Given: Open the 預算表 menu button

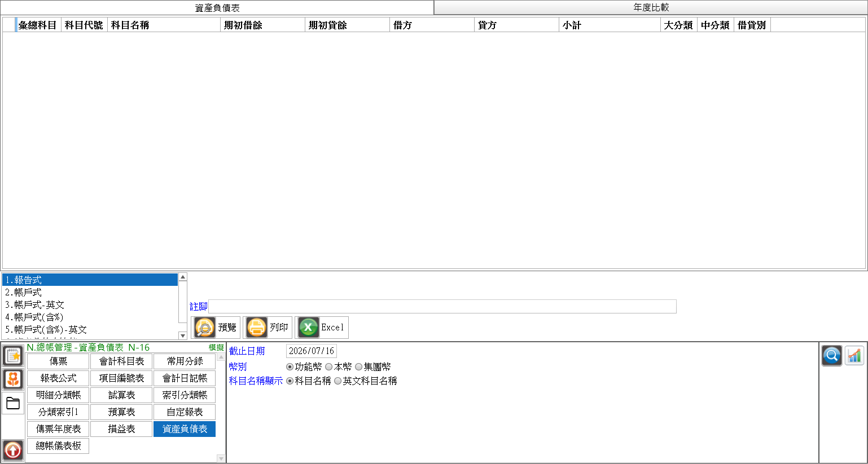Looking at the screenshot, I should [121, 412].
